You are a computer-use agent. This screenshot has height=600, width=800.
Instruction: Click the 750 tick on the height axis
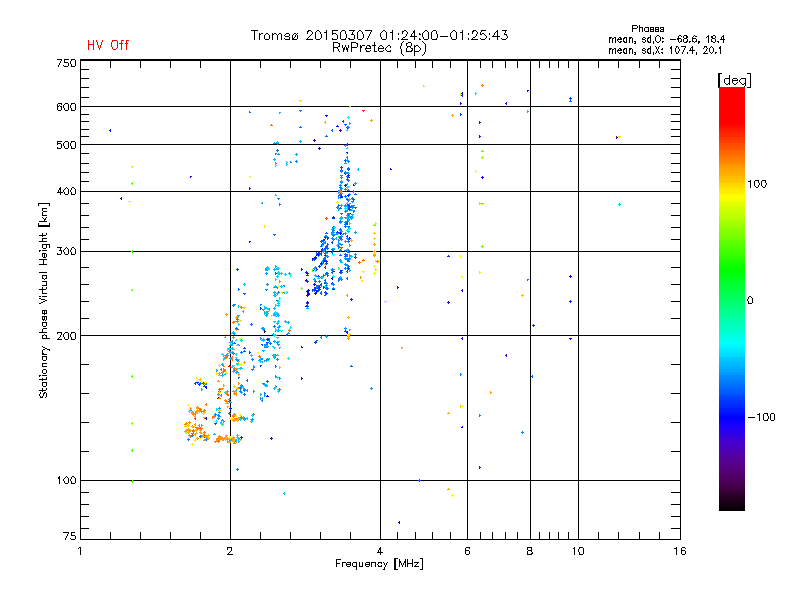pos(65,63)
